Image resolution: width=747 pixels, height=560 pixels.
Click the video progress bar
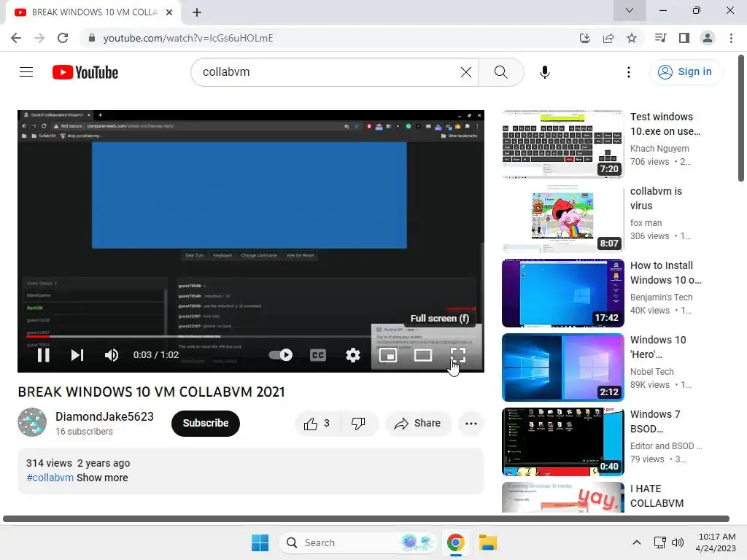(251, 336)
